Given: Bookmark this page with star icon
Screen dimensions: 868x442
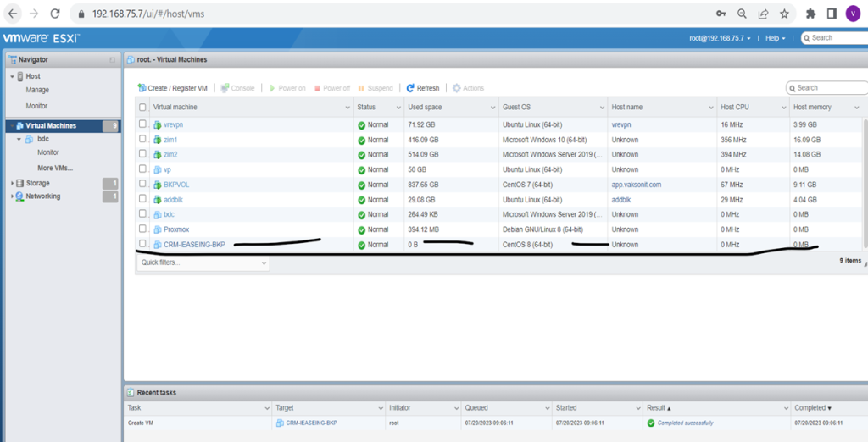Looking at the screenshot, I should tap(785, 14).
